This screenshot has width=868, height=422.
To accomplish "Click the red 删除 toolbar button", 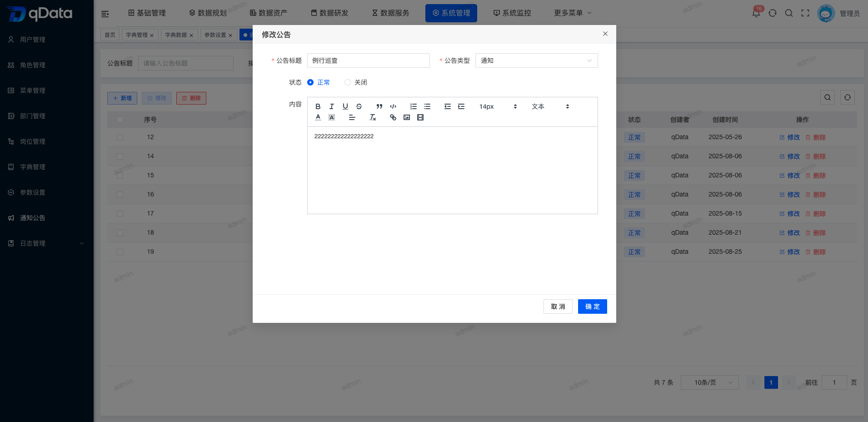I will pos(191,98).
